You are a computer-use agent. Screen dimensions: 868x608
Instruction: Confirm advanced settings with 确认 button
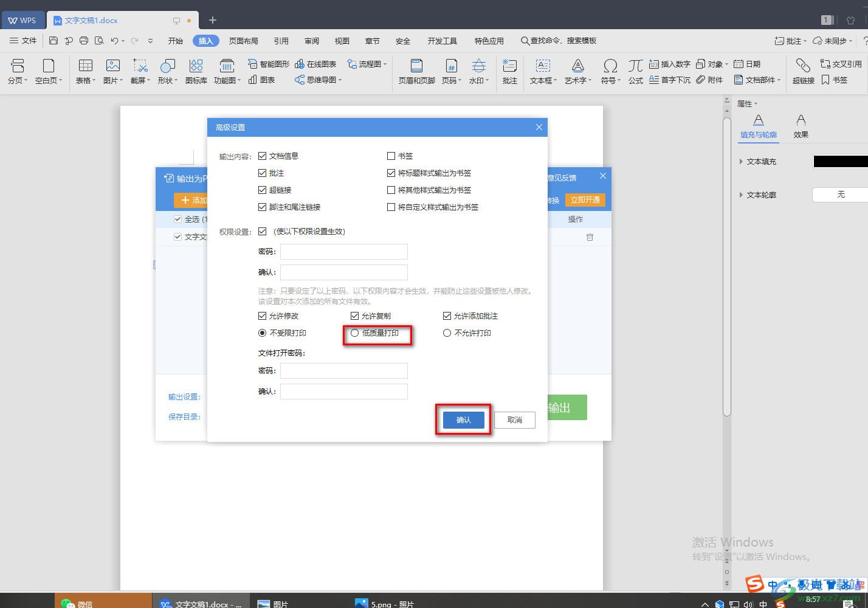[464, 420]
